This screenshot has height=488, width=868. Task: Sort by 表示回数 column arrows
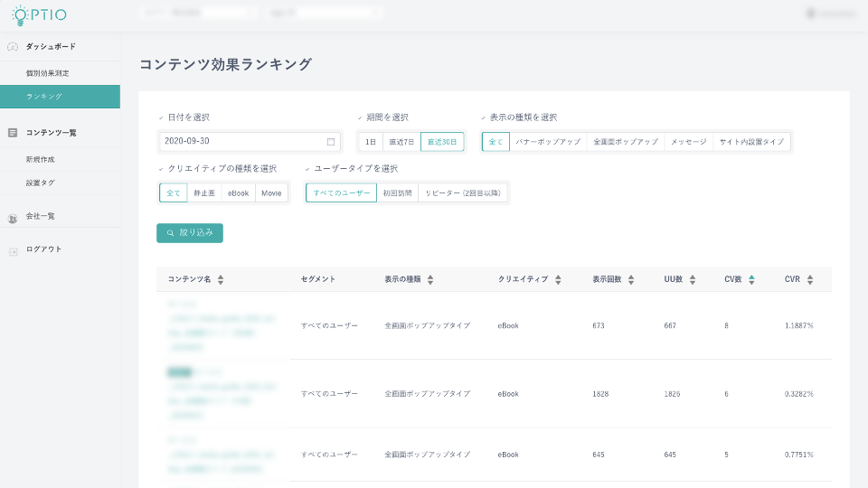pos(630,280)
